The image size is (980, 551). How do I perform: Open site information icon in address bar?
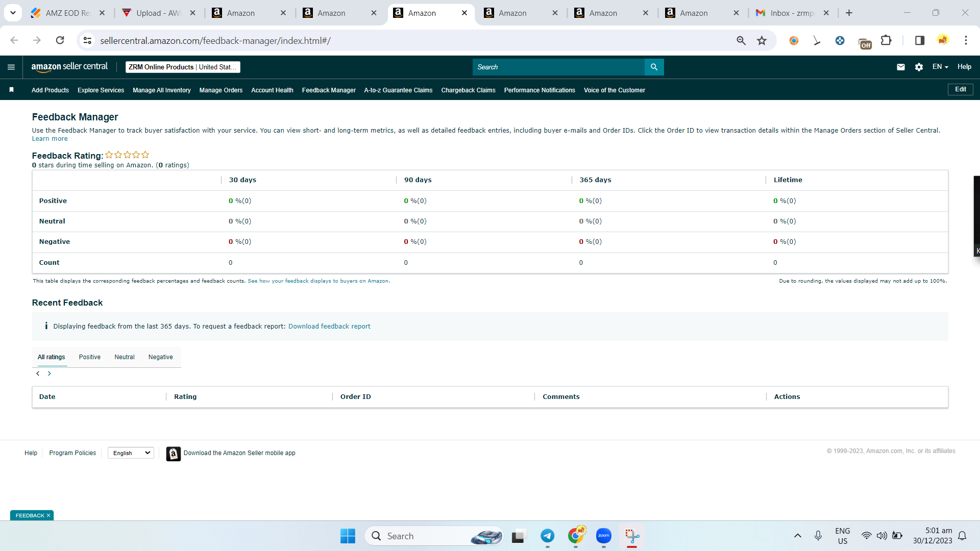(88, 40)
